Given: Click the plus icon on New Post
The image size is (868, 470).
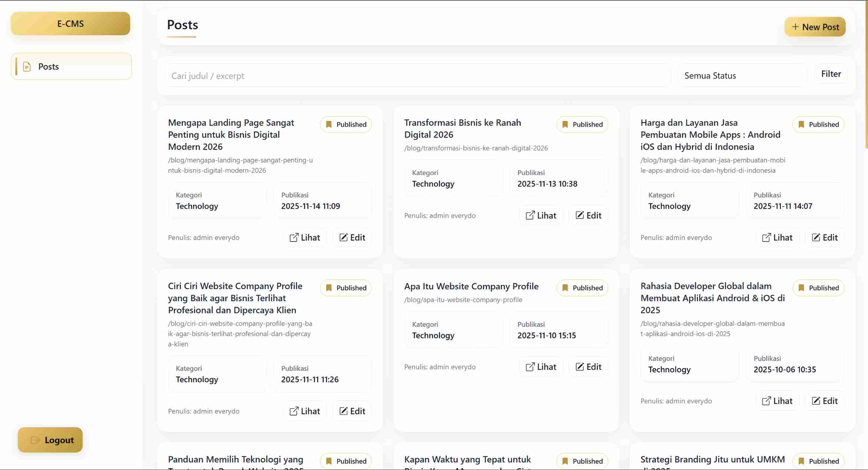Looking at the screenshot, I should coord(795,27).
